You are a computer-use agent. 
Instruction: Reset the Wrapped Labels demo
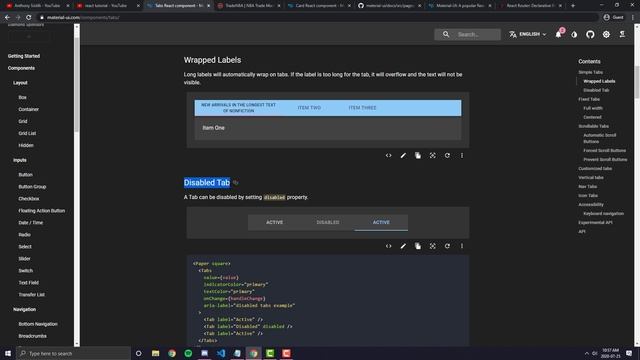click(x=447, y=156)
